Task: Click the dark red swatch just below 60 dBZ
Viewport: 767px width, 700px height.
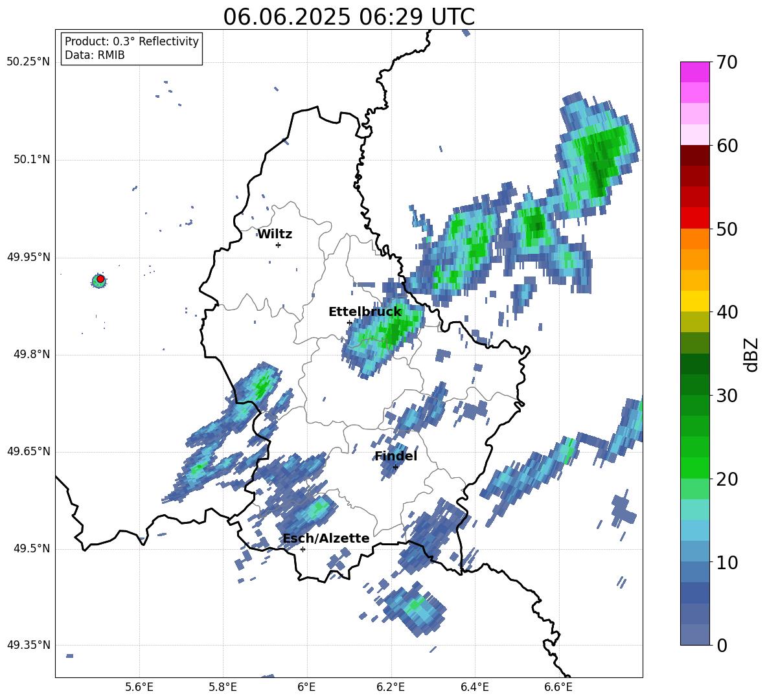Action: point(694,155)
